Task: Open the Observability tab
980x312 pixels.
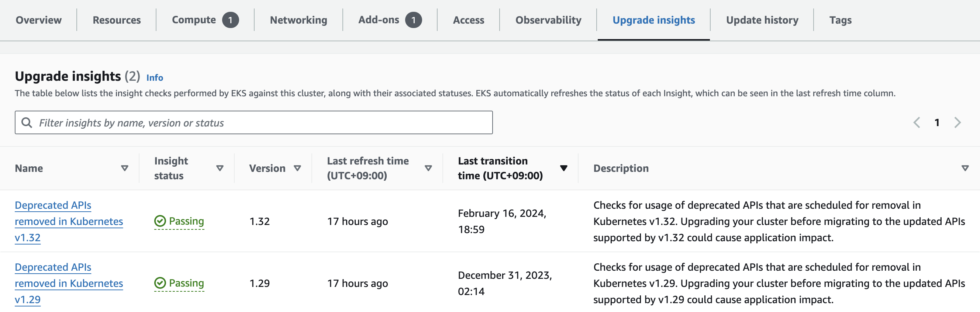Action: click(x=548, y=20)
